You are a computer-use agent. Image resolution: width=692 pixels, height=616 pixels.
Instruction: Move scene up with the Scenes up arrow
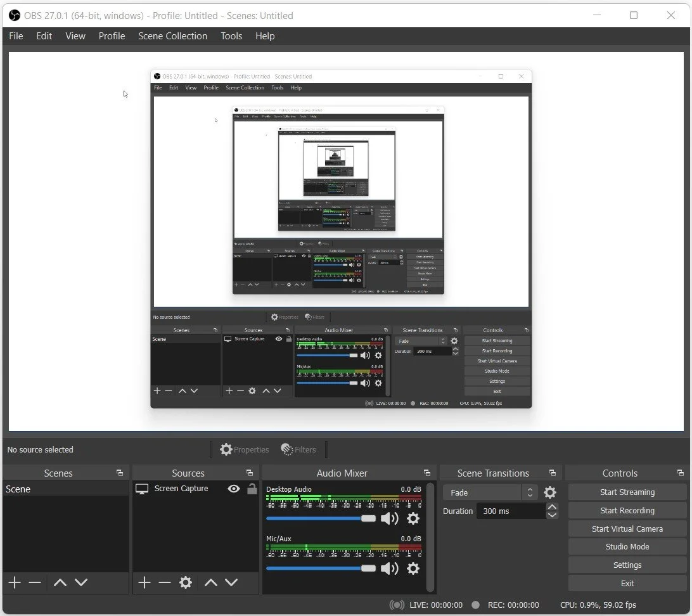[60, 582]
